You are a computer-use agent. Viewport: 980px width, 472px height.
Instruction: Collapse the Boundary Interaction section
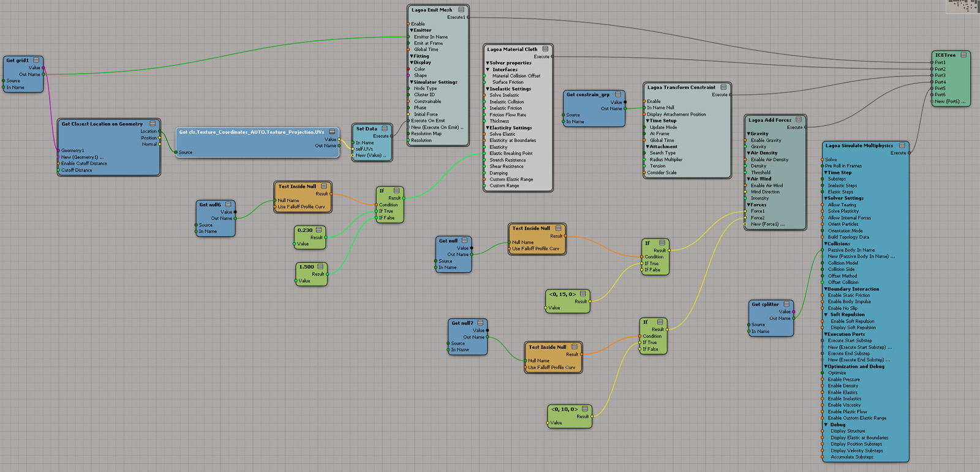(826, 289)
